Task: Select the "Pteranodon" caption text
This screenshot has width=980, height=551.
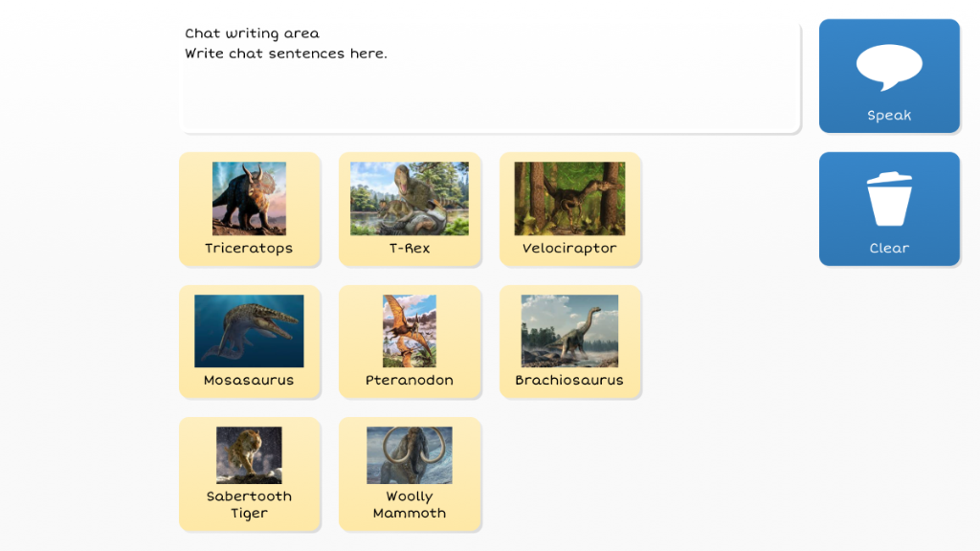Action: pos(410,381)
